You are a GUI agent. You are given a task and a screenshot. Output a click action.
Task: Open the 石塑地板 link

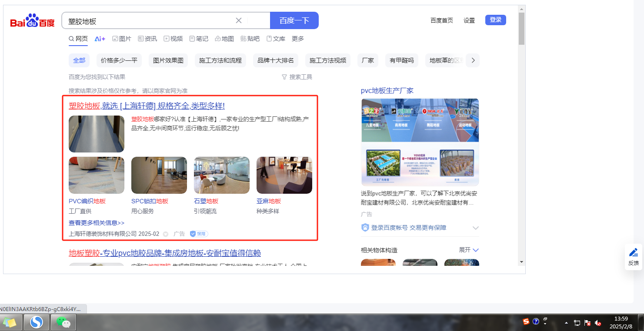(x=206, y=201)
